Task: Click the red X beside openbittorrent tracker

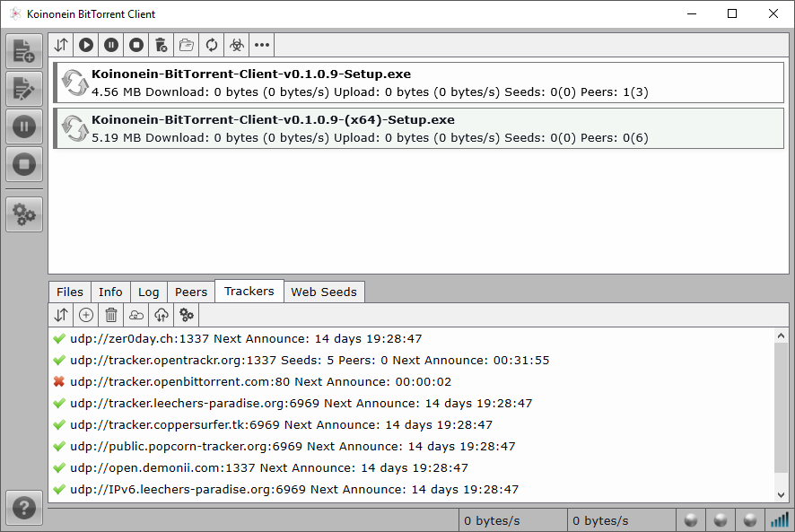Action: pyautogui.click(x=59, y=381)
